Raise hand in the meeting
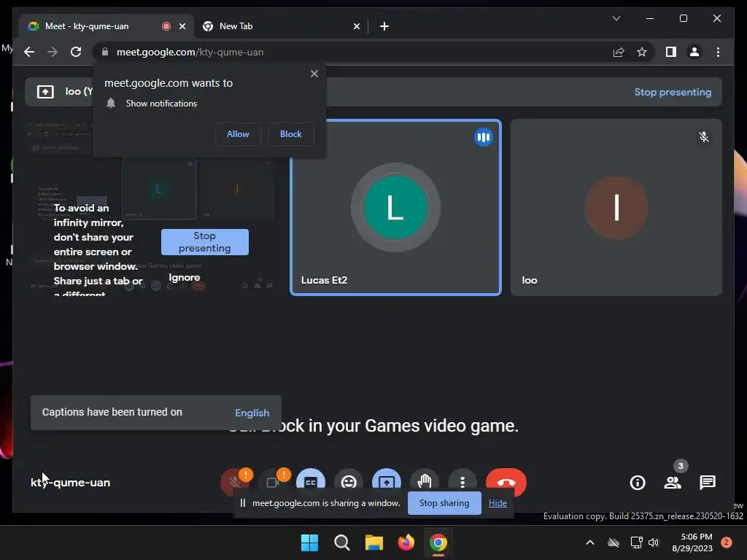Image resolution: width=747 pixels, height=560 pixels. [x=425, y=481]
